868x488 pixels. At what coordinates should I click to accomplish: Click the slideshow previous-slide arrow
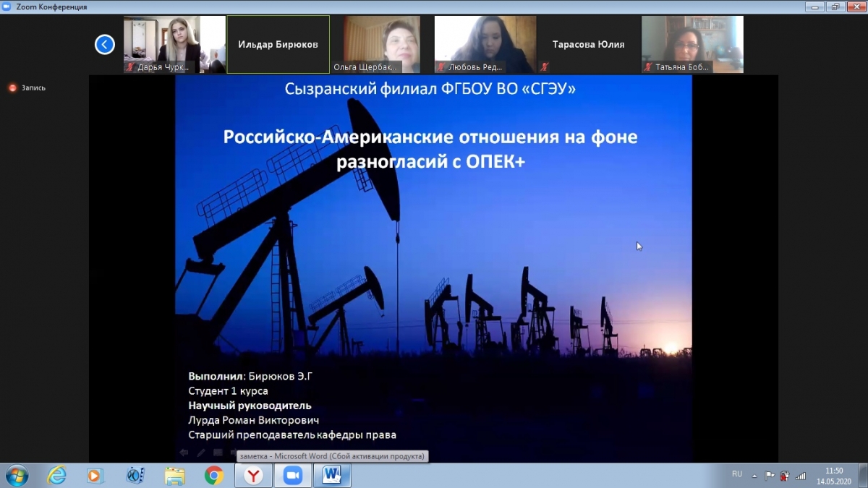[x=184, y=453]
